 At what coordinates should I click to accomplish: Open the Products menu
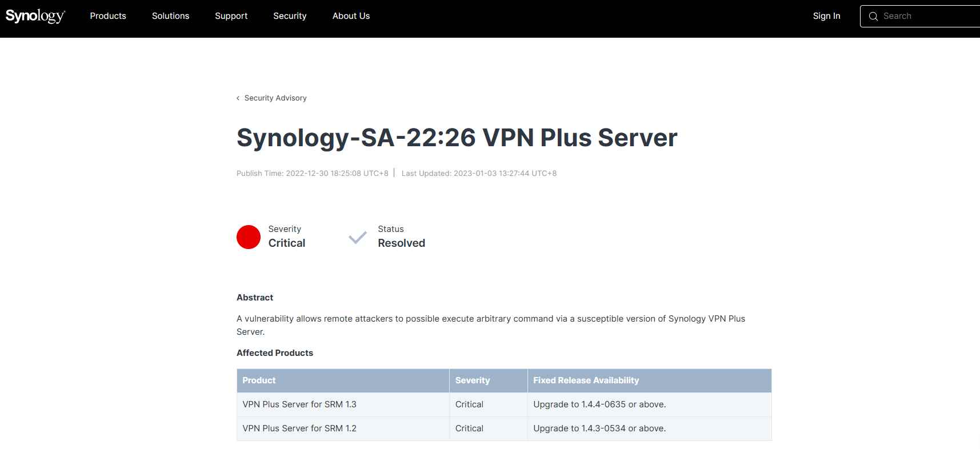click(108, 16)
